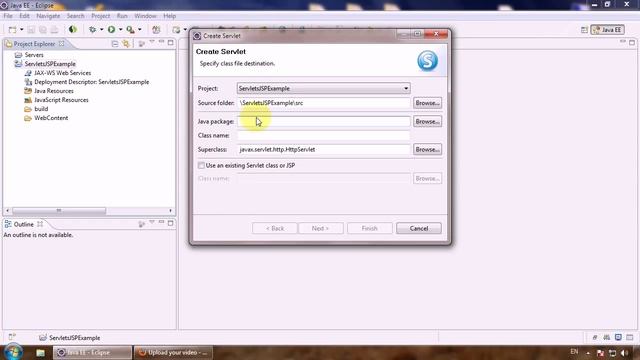Open the External Tools dropdown arrow
Viewport: 640px width, 360px height.
[x=140, y=29]
